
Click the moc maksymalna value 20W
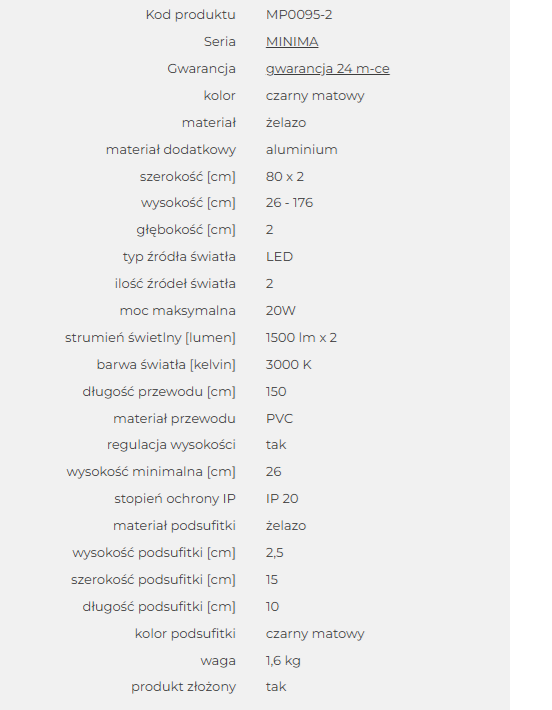[x=281, y=311]
